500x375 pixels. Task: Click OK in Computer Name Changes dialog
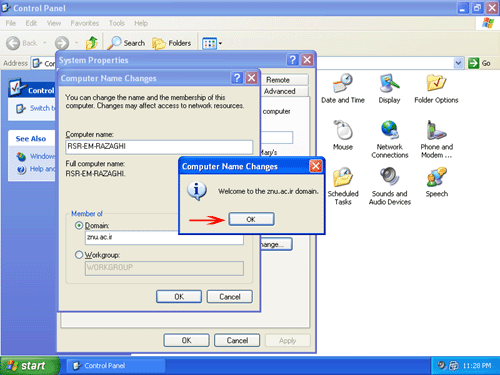point(179,296)
